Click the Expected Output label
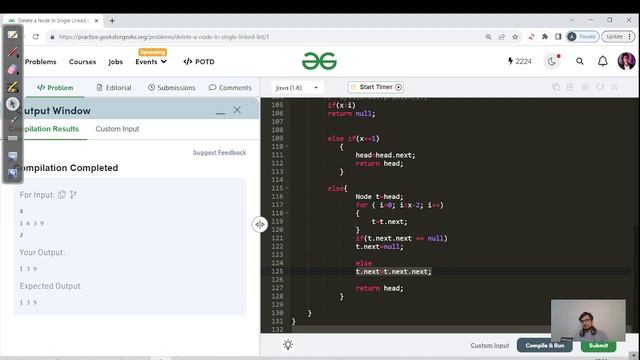The height and width of the screenshot is (360, 640). [50, 286]
